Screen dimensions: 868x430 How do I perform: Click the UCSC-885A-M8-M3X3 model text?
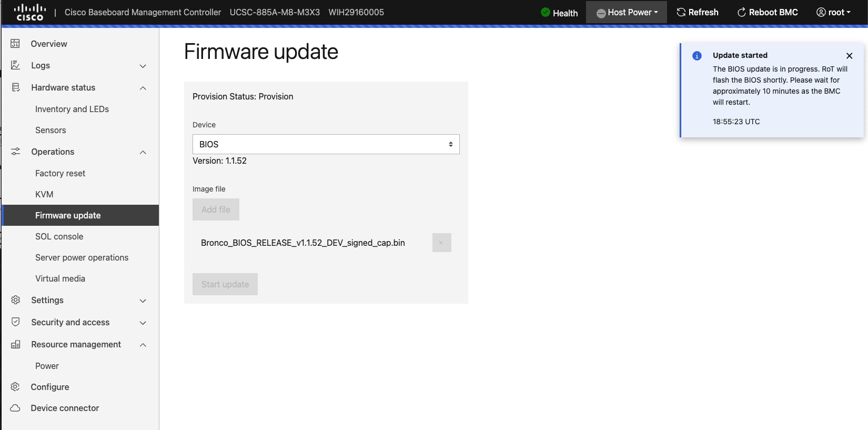[x=275, y=12]
